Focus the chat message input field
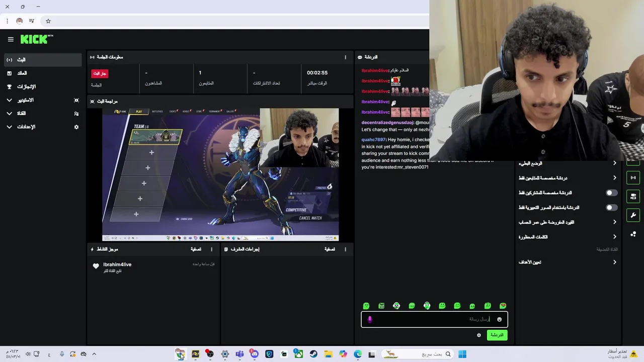Screen dimensions: 644x362 point(434,319)
